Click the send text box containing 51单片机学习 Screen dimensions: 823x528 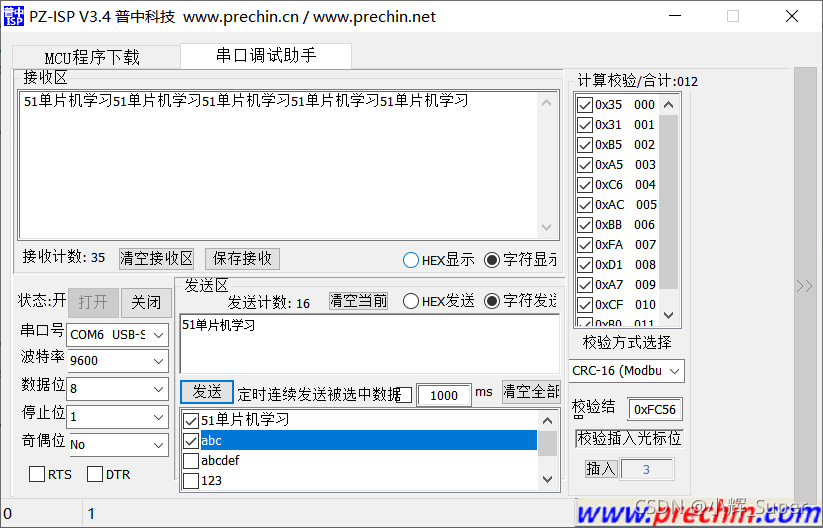tap(370, 343)
